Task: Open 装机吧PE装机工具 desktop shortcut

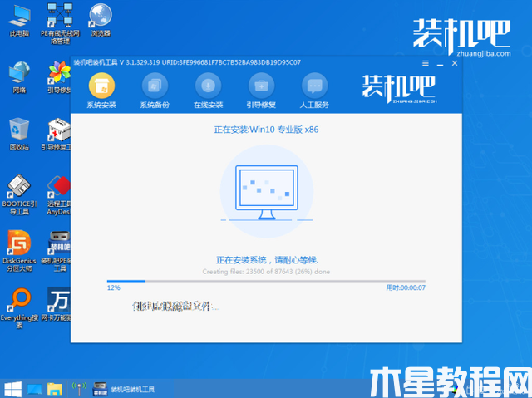Action: pos(57,251)
